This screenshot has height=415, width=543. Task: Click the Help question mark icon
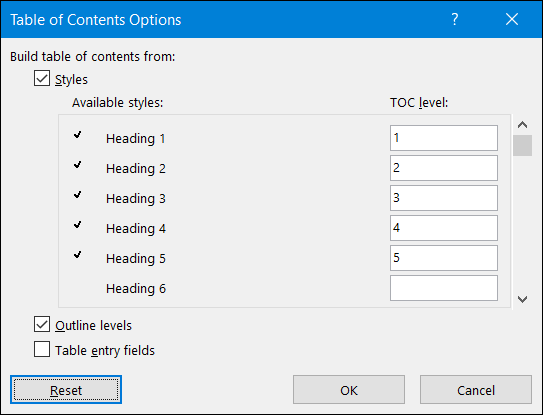[455, 19]
